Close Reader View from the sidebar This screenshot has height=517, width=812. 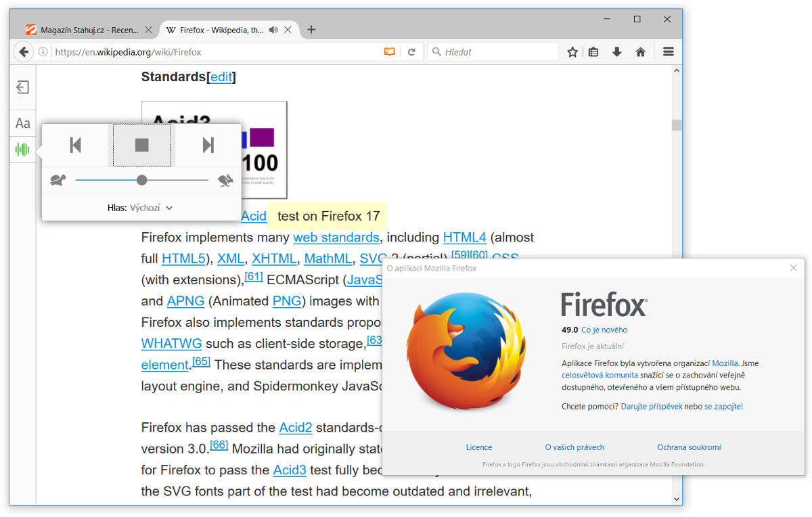22,87
